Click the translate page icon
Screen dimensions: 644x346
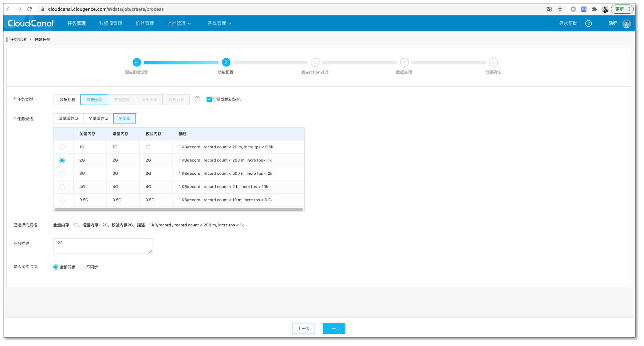click(x=549, y=9)
